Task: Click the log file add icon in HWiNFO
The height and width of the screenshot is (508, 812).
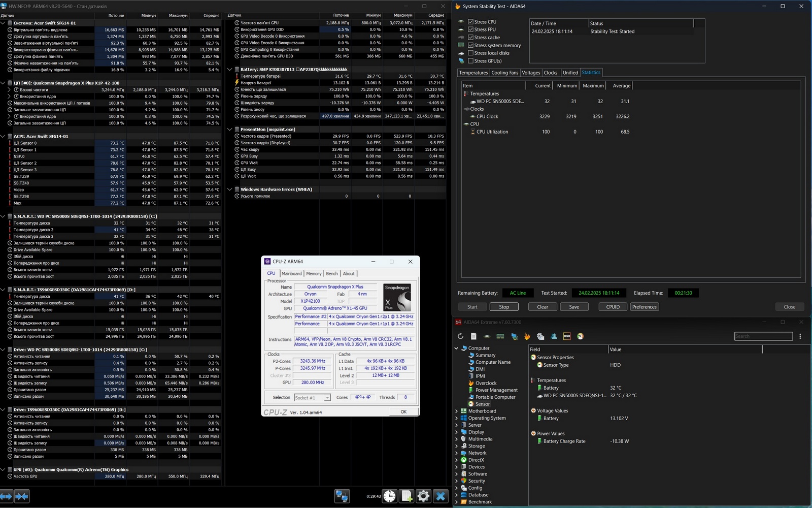Action: pos(407,496)
